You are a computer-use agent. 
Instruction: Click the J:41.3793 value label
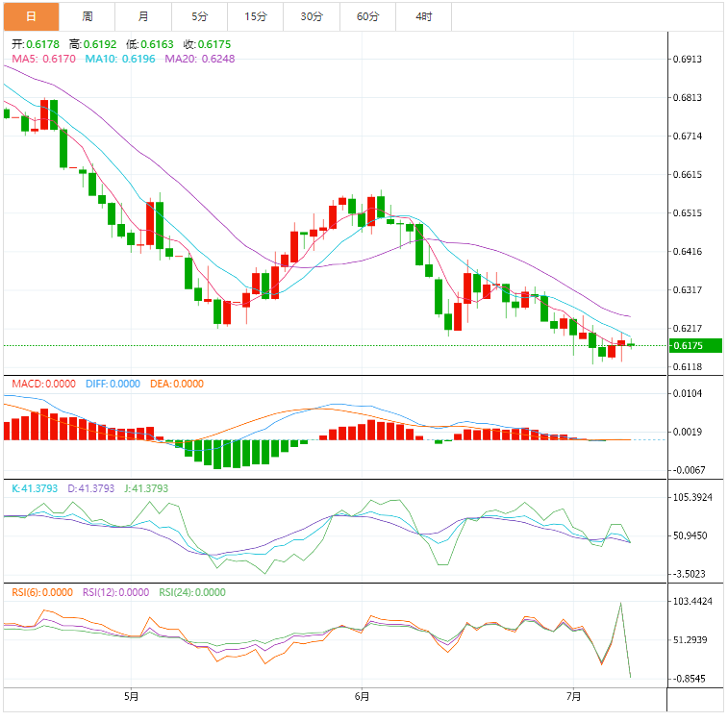coord(146,489)
